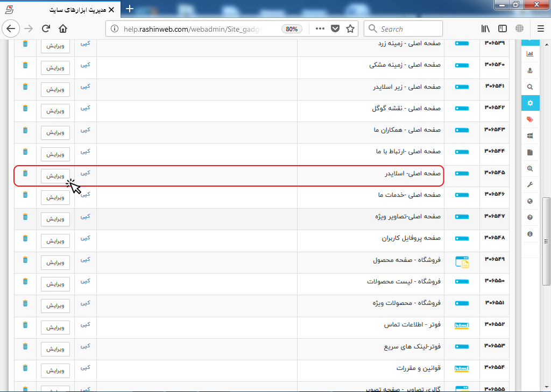Click the globe icon in right sidebar

click(x=530, y=201)
